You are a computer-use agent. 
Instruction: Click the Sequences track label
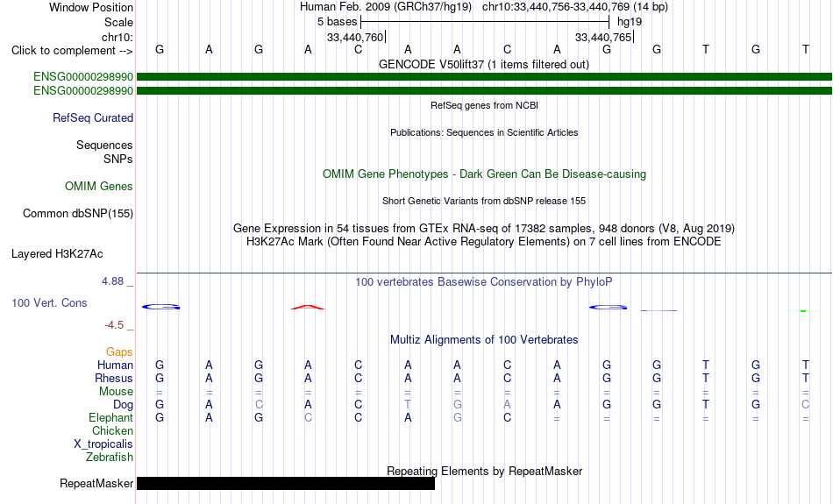[x=104, y=145]
